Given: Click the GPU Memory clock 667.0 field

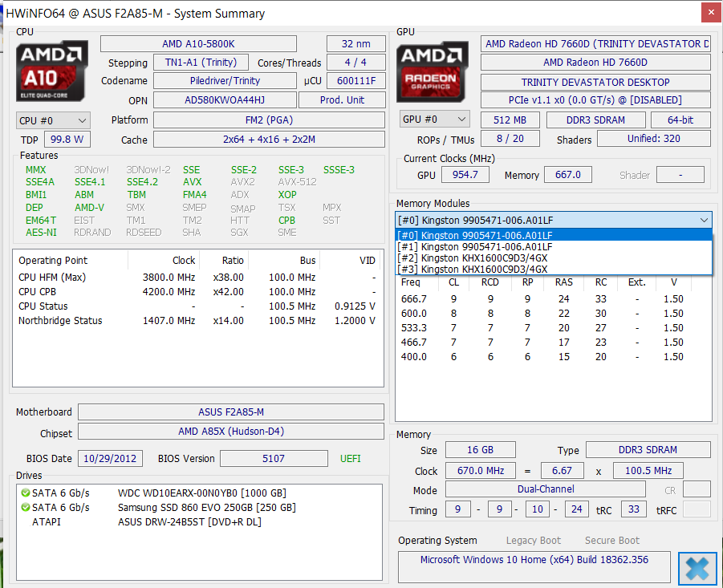Looking at the screenshot, I should tap(568, 175).
